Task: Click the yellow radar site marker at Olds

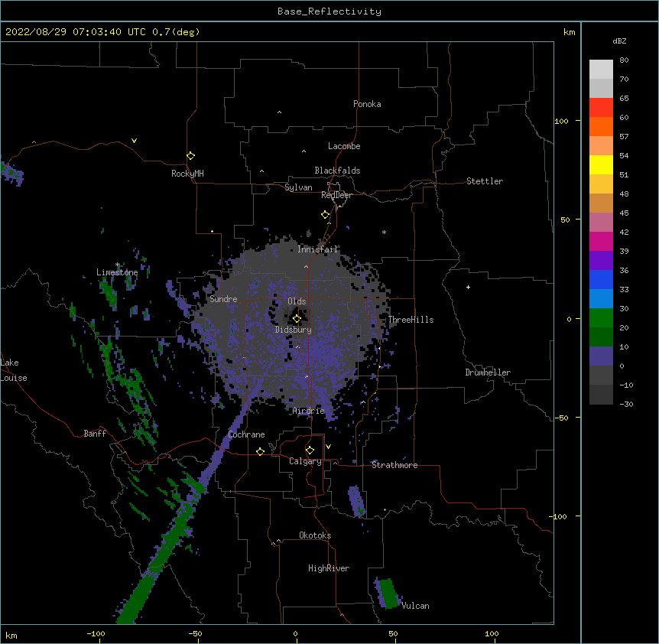Action: pyautogui.click(x=297, y=319)
